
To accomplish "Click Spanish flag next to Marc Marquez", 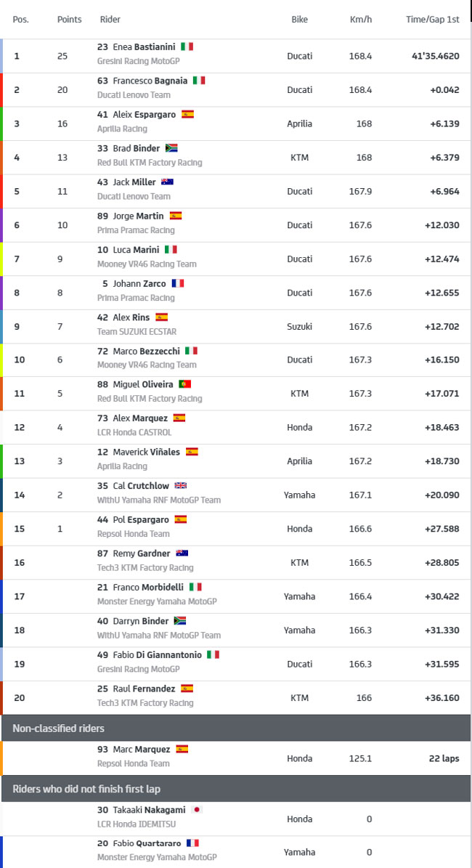I will click(x=182, y=749).
